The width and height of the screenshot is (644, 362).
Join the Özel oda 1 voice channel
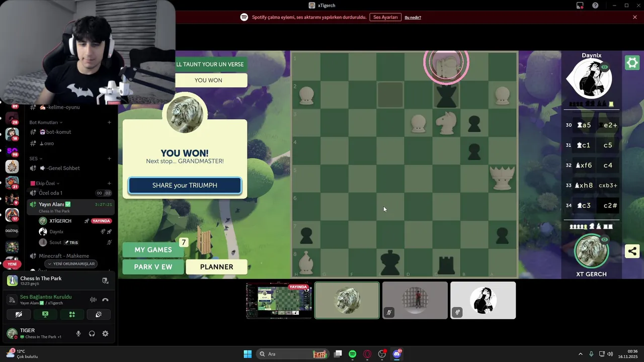70,193
